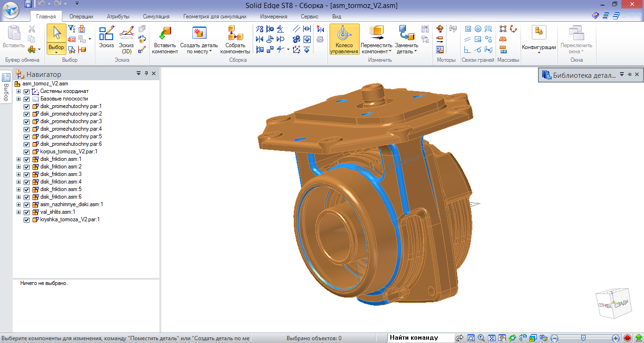Uncheck asm_nazhimnye_diski.asm:1 checkbox

click(27, 205)
